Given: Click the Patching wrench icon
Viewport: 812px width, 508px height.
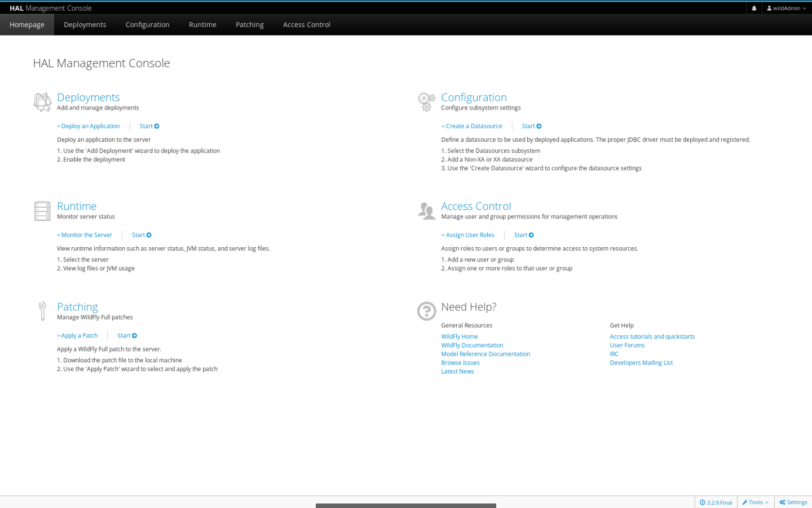Looking at the screenshot, I should pos(42,311).
